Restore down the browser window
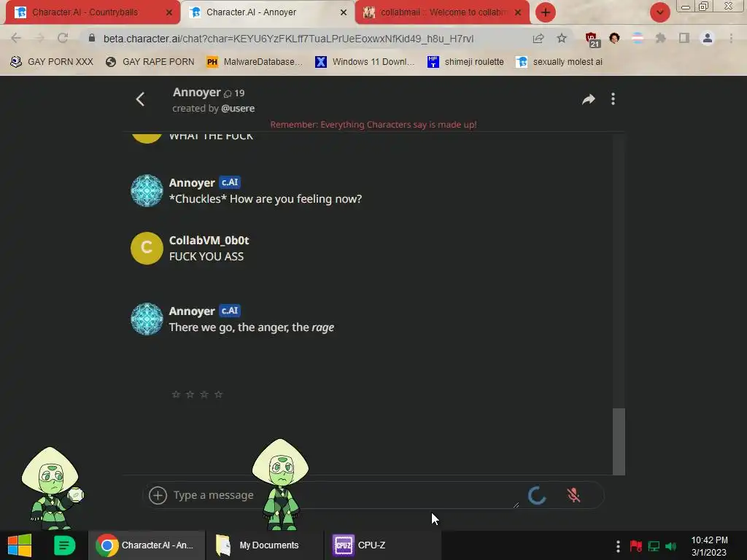Image resolution: width=747 pixels, height=560 pixels. click(704, 6)
